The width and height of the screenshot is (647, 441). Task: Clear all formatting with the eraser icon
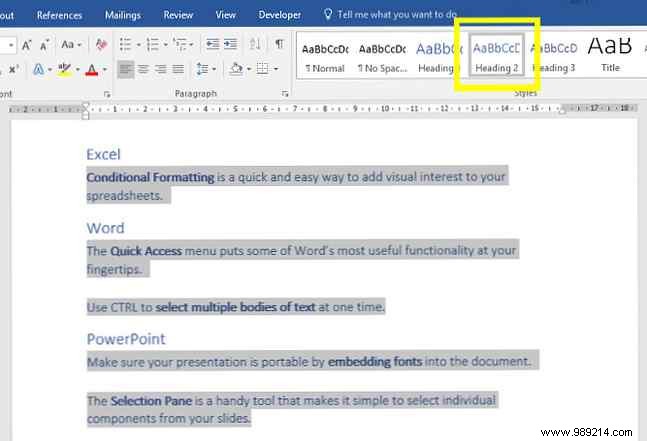click(x=101, y=44)
